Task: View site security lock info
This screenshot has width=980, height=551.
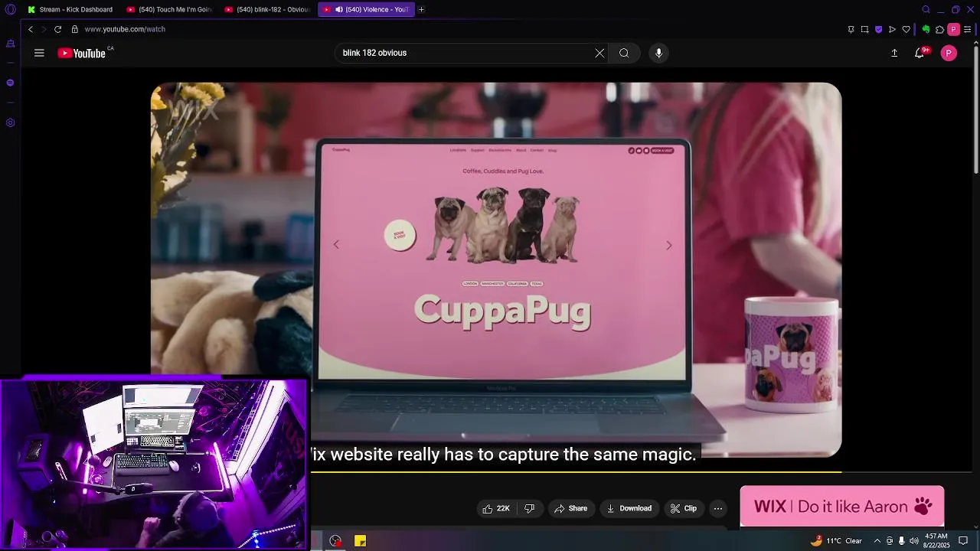Action: 75,29
